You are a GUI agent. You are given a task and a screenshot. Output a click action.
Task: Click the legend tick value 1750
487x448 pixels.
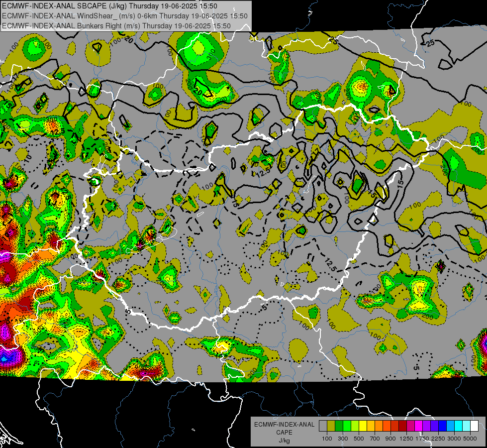click(x=422, y=439)
